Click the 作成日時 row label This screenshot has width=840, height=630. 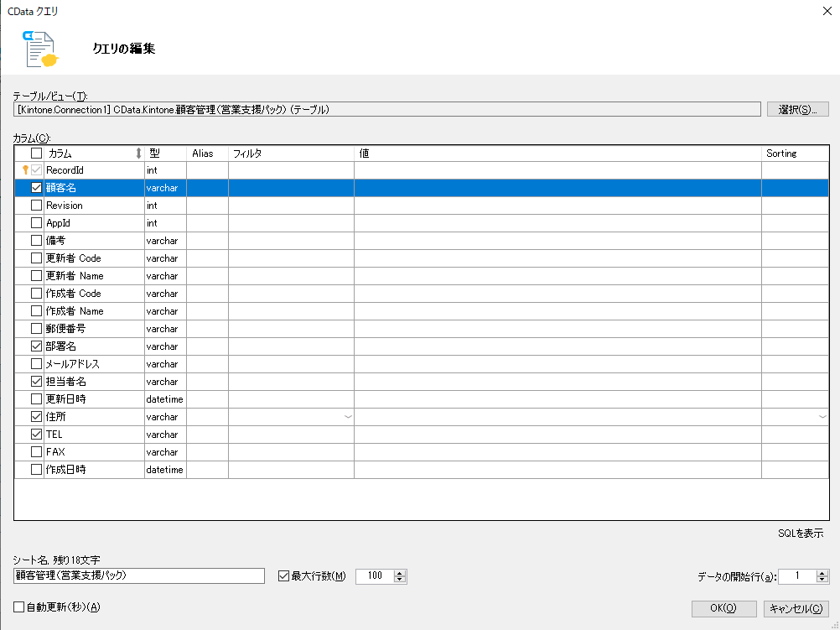65,470
